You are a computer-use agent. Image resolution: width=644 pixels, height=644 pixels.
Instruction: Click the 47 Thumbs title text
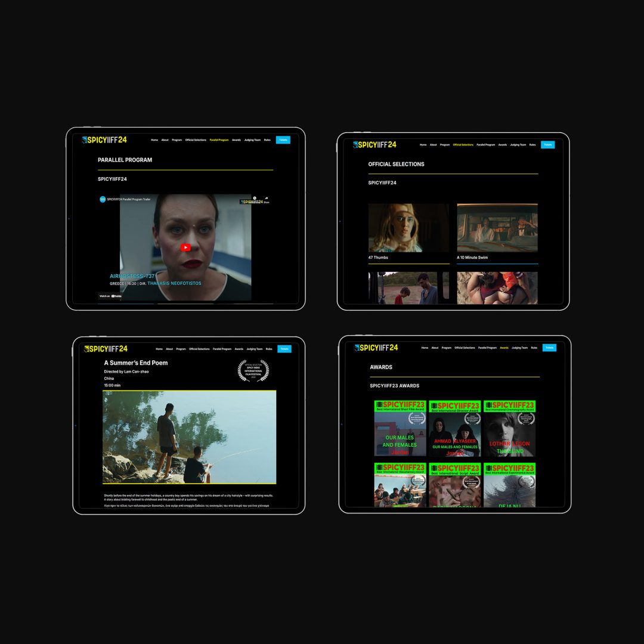(x=378, y=258)
